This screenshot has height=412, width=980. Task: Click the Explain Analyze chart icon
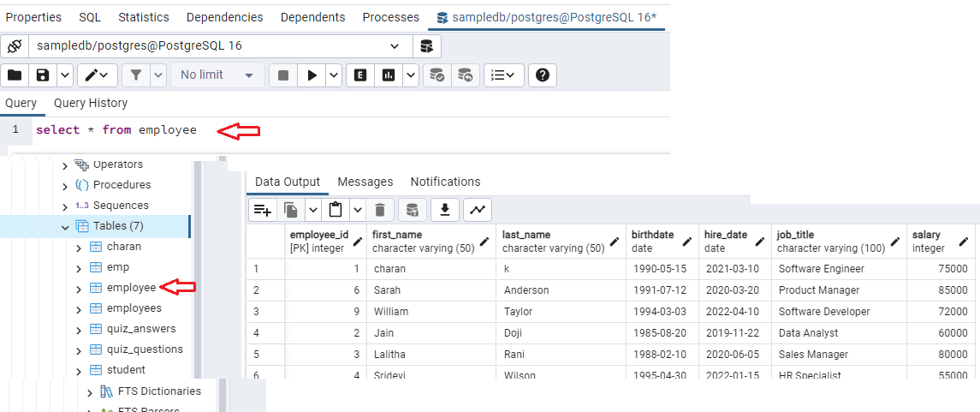point(389,75)
